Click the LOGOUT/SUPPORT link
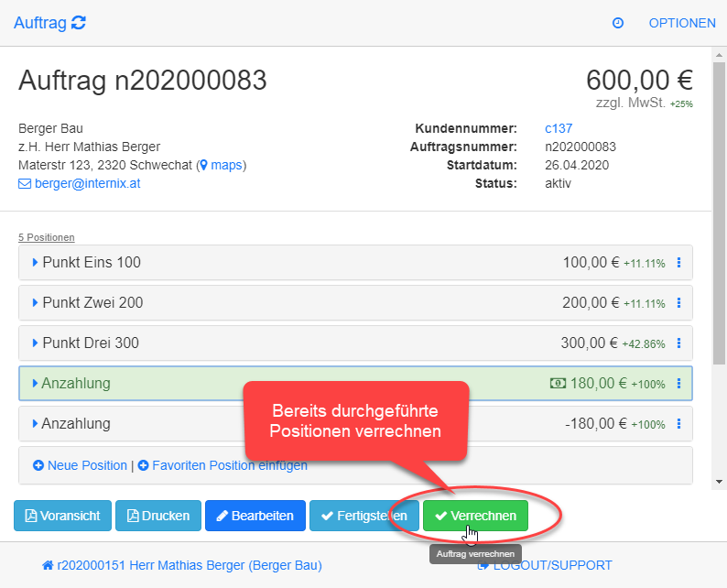Viewport: 727px width, 588px height. 545,566
